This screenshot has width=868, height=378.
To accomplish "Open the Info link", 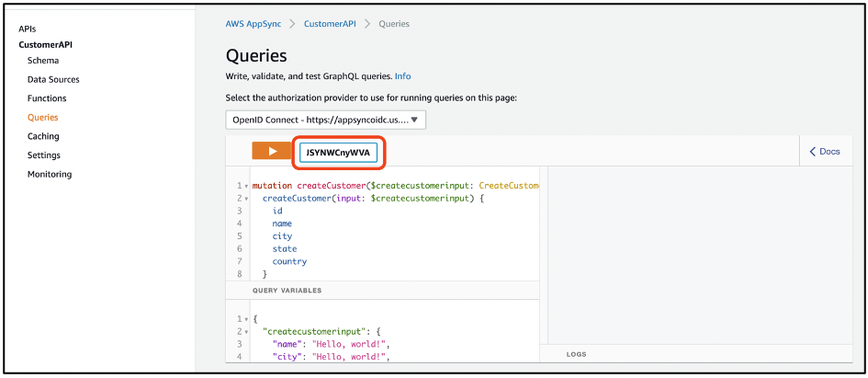I will [x=403, y=76].
